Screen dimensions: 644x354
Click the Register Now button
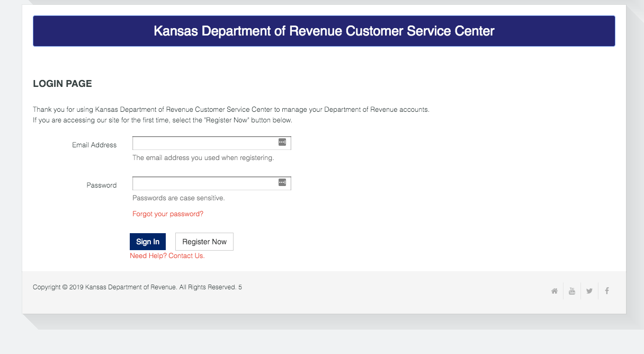tap(204, 242)
